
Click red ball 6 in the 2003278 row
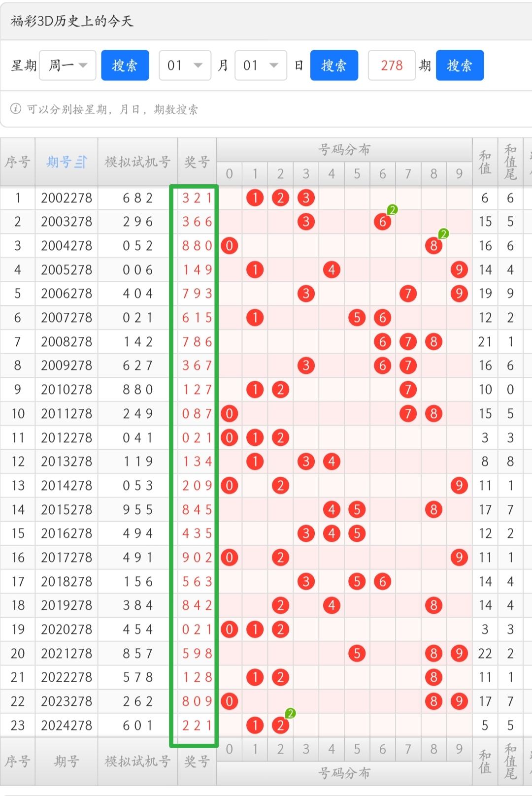coord(383,222)
